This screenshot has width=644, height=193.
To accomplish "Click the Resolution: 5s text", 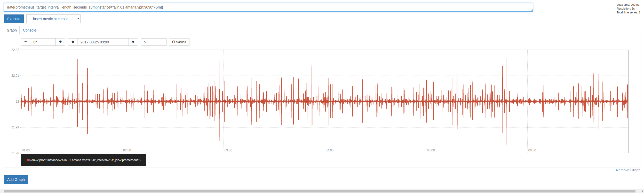I will 626,9.
